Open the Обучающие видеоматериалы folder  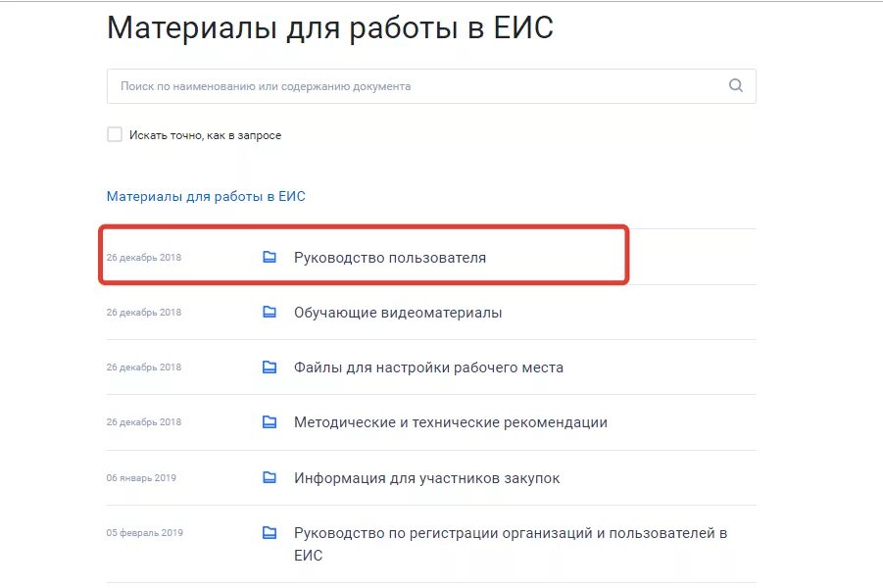coord(398,313)
